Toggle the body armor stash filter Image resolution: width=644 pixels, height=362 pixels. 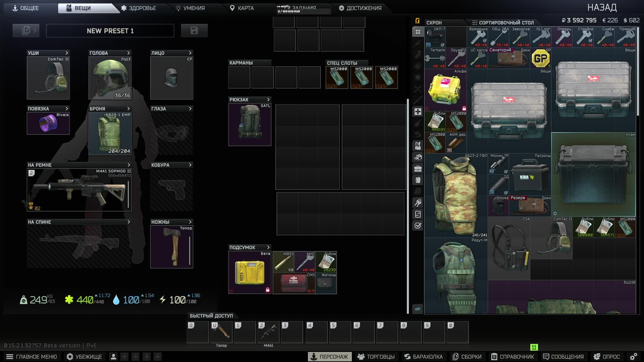(x=418, y=180)
